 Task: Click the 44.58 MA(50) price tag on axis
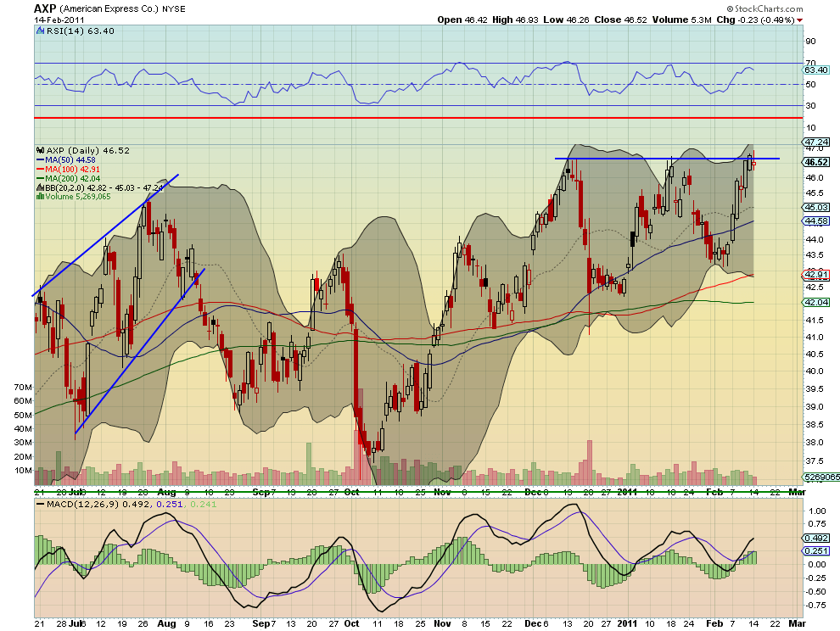coord(816,221)
